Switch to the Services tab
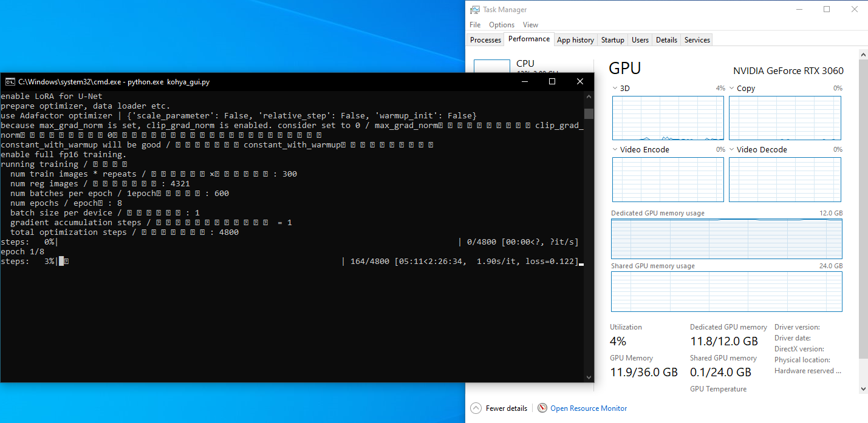This screenshot has height=423, width=868. pyautogui.click(x=697, y=40)
